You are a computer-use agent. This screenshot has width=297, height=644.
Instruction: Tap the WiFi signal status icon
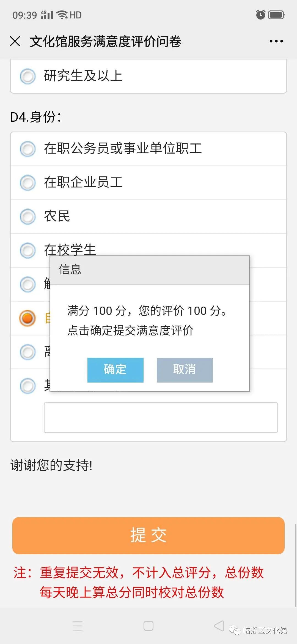pos(62,15)
